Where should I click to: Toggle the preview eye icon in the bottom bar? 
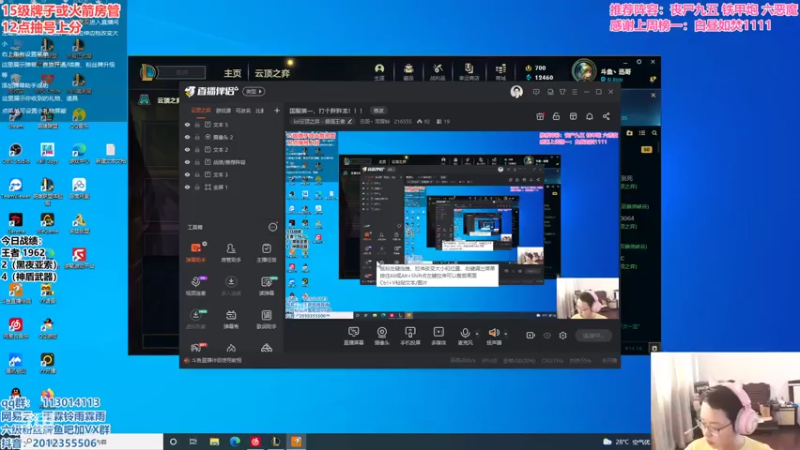(547, 335)
